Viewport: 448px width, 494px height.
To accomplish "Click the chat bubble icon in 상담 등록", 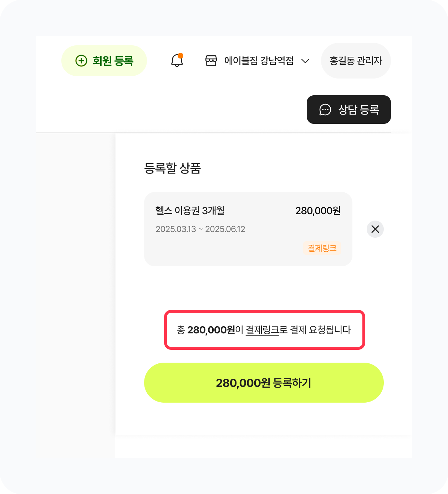I will click(x=325, y=110).
